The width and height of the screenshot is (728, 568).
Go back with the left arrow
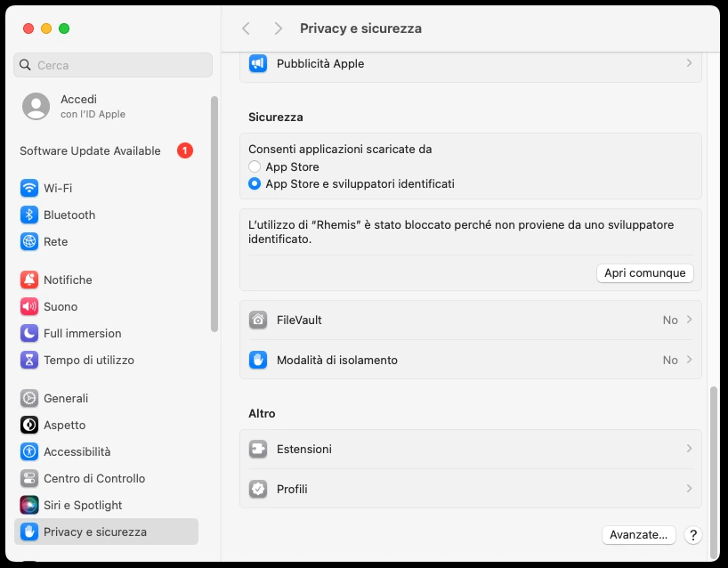pos(246,28)
